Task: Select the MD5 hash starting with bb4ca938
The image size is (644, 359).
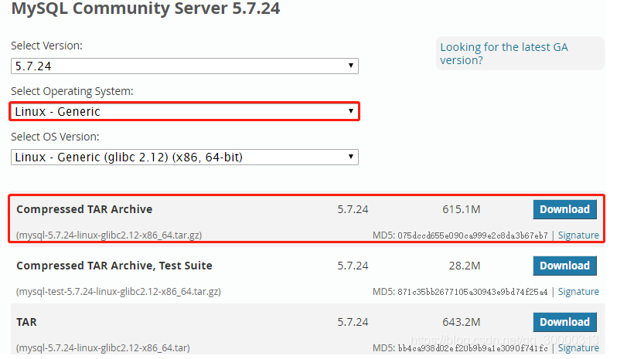Action: (472, 348)
